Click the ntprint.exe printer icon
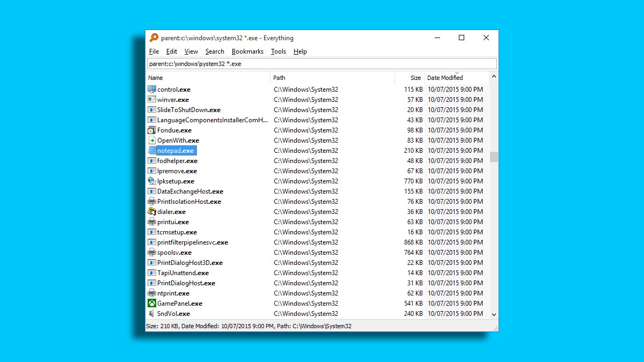The height and width of the screenshot is (362, 644). point(152,293)
